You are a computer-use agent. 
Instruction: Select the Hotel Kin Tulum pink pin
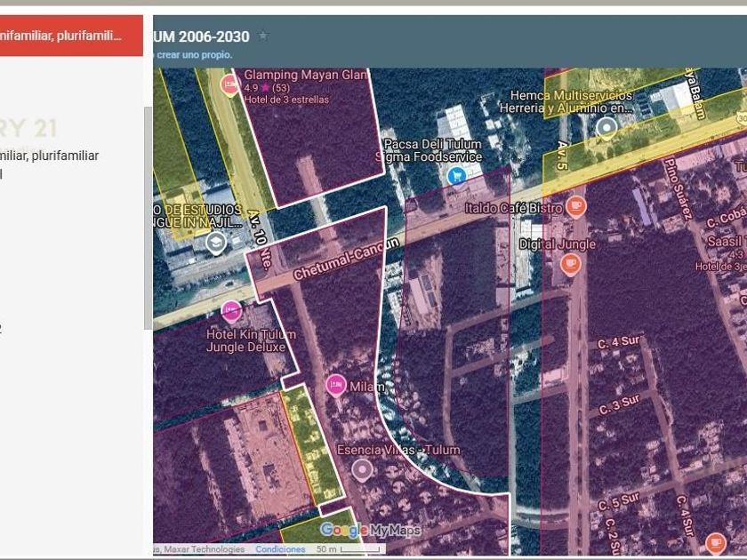coord(231,312)
